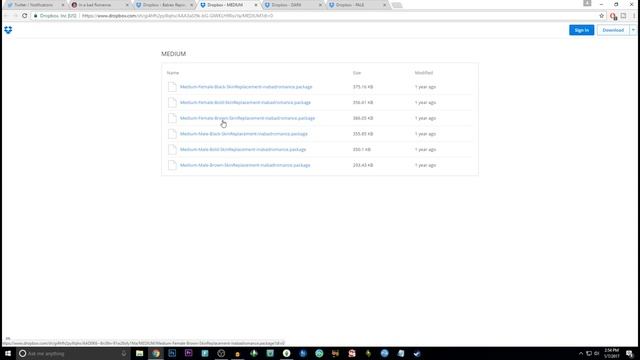Screen dimensions: 640x360
Task: Open the Medium-Male-Black package file link
Action: click(x=244, y=134)
